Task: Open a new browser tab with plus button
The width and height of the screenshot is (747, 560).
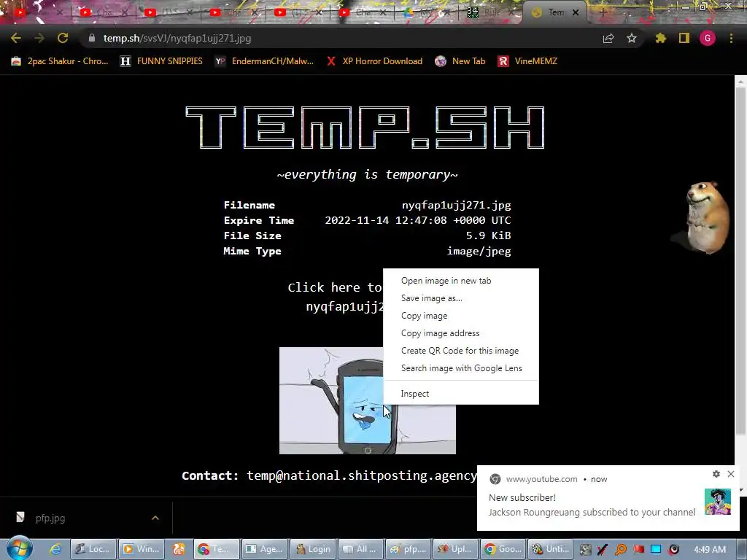Action: (603, 13)
